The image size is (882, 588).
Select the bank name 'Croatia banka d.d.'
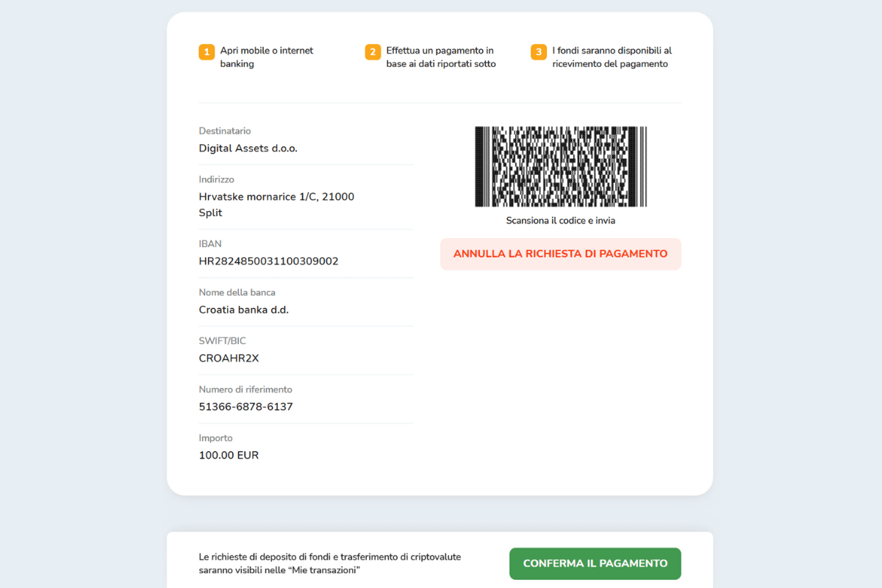click(244, 309)
